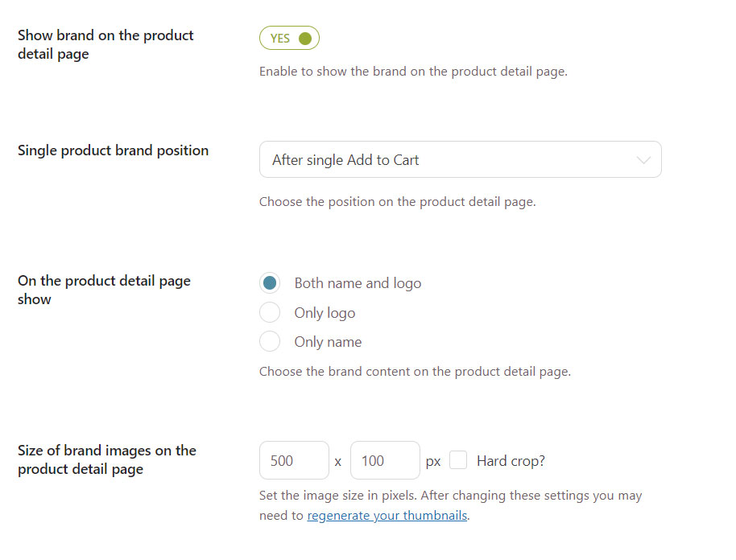The height and width of the screenshot is (560, 736).
Task: Click the chevron arrow in the position dropdown
Action: [x=643, y=160]
